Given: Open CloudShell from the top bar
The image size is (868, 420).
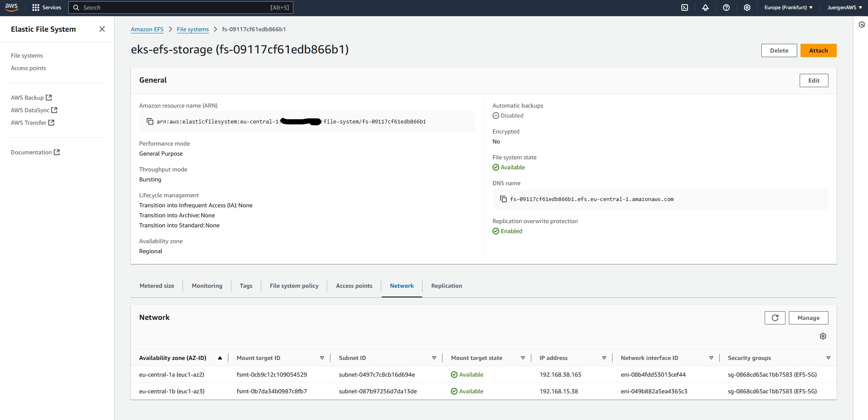Looking at the screenshot, I should point(685,7).
